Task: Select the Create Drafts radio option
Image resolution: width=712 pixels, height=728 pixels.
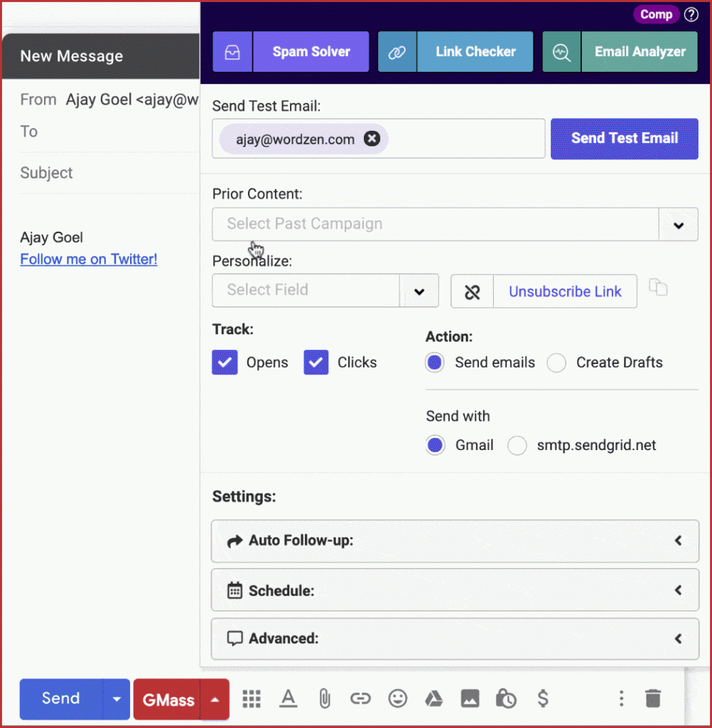Action: click(556, 363)
